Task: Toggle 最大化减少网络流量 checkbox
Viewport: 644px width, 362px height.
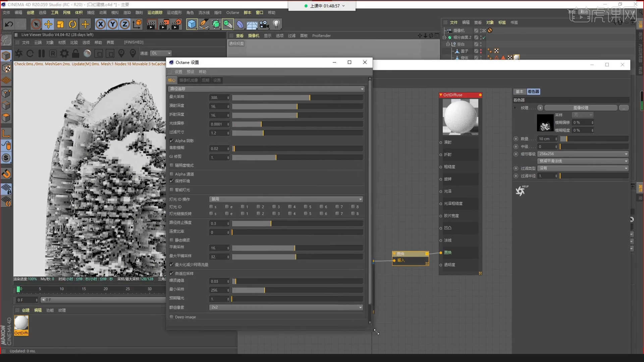Action: point(172,264)
